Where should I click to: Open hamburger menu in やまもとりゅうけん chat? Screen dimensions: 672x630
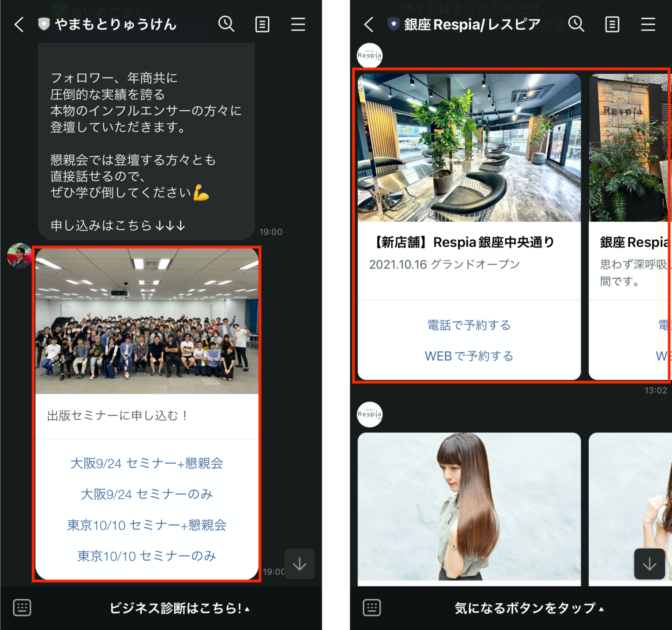[298, 24]
